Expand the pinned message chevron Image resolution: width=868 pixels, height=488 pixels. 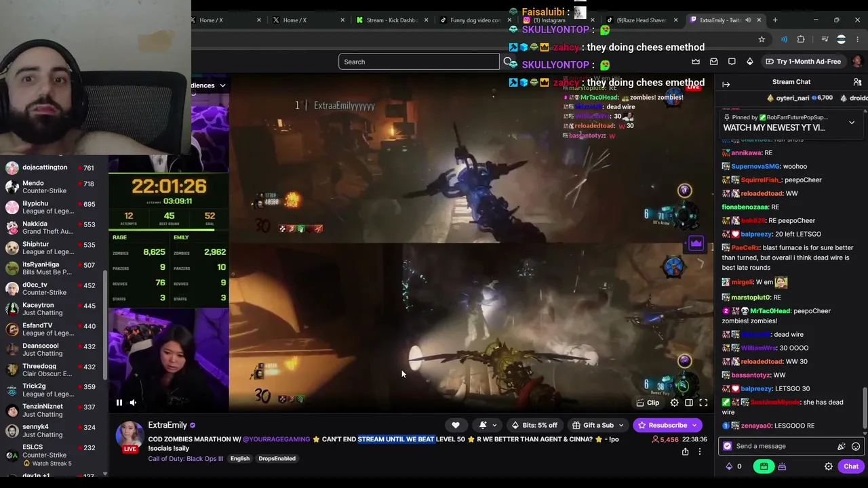point(852,123)
